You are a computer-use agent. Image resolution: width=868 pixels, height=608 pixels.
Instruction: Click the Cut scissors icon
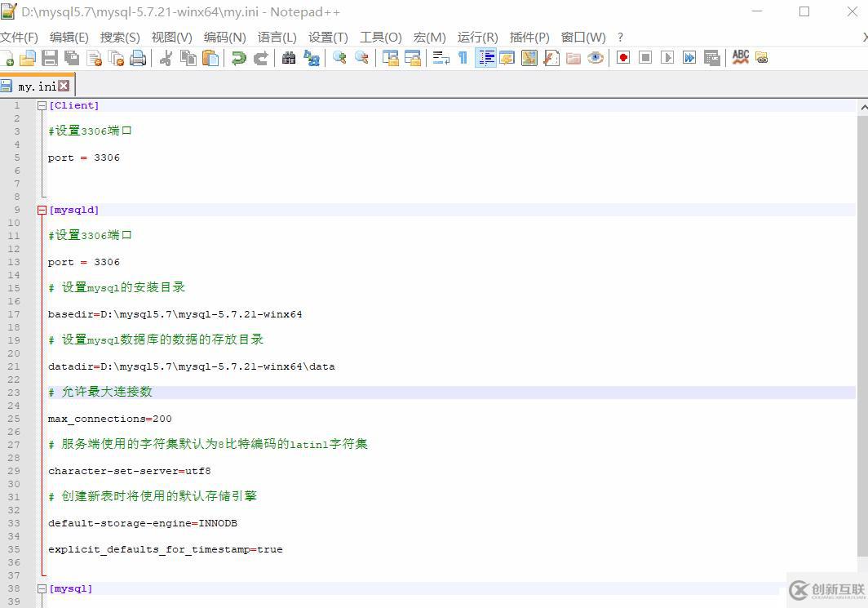tap(166, 58)
